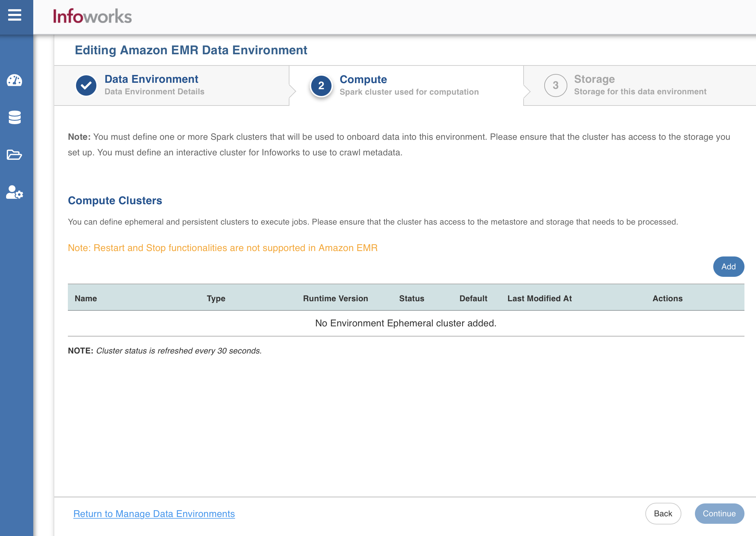
Task: Open the dashboard gauge icon in sidebar
Action: tap(15, 81)
